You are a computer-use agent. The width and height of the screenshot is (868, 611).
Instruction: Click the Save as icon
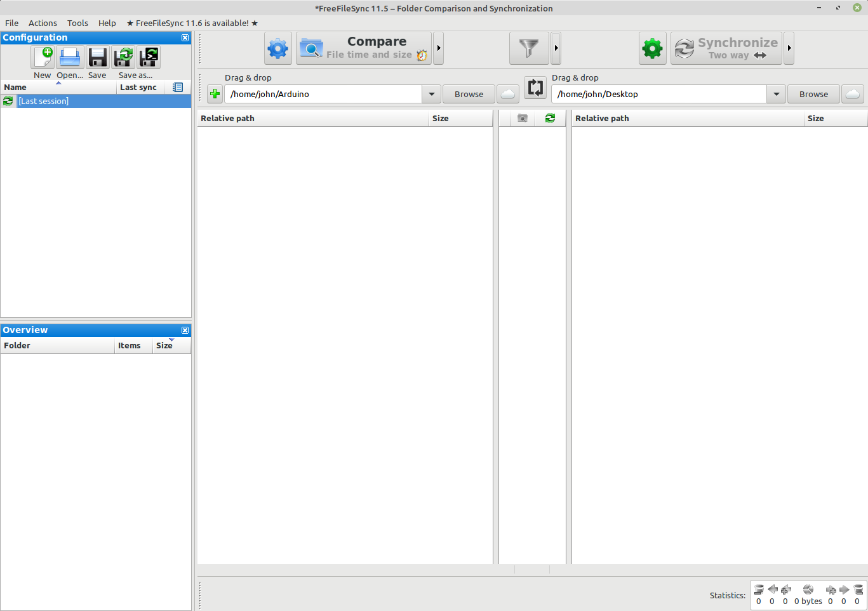(124, 58)
